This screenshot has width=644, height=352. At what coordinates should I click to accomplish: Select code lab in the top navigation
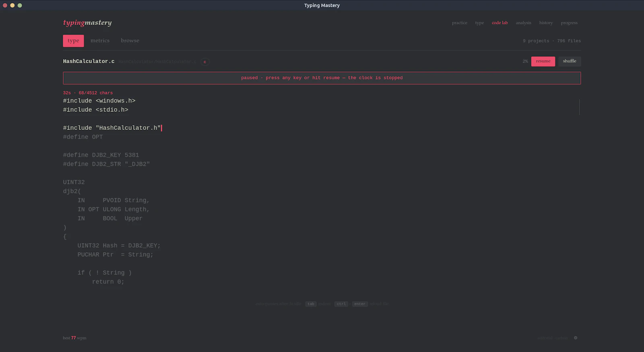[x=500, y=23]
